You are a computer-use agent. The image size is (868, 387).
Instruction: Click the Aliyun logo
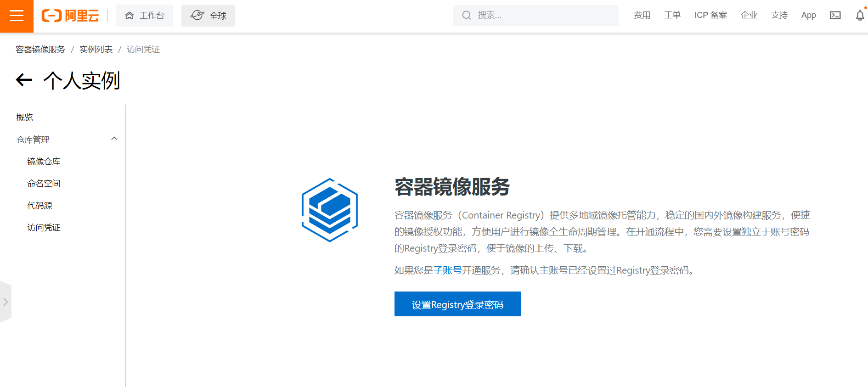point(70,16)
